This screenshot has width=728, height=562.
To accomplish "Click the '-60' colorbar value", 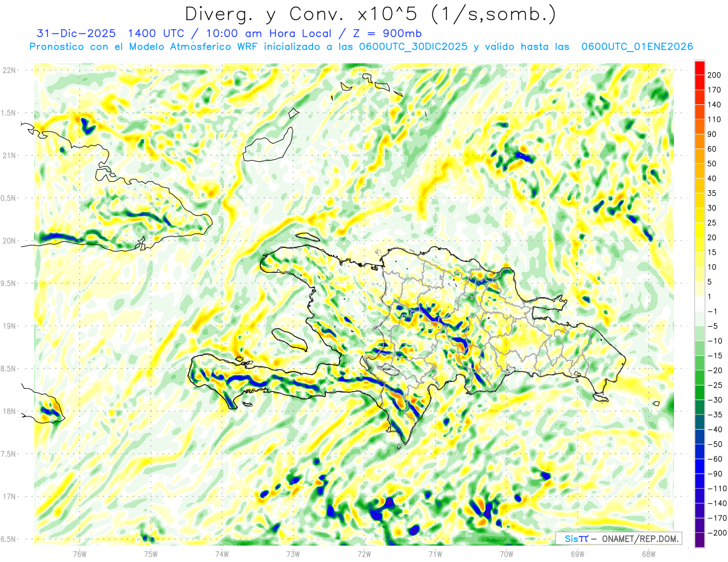I will point(716,459).
